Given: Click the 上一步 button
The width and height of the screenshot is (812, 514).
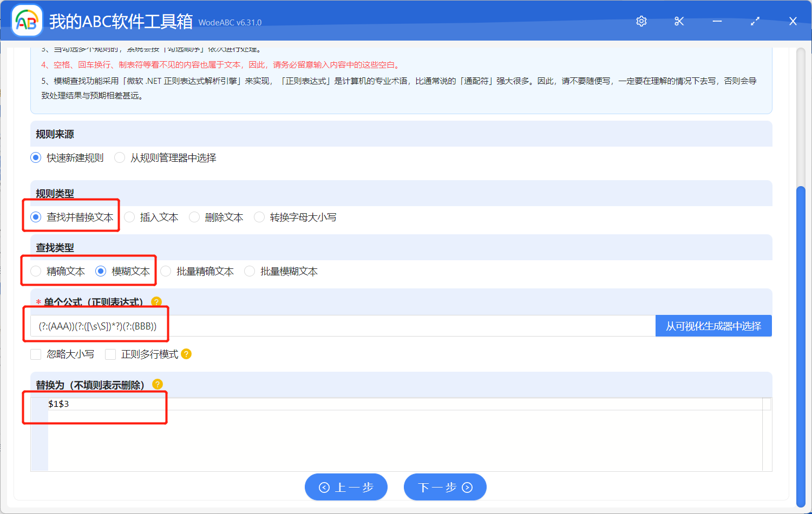Looking at the screenshot, I should [x=346, y=487].
